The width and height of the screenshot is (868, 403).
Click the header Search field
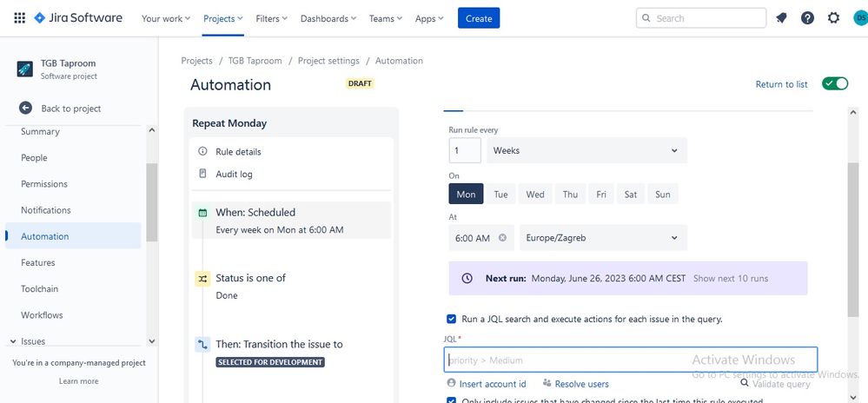tap(701, 18)
